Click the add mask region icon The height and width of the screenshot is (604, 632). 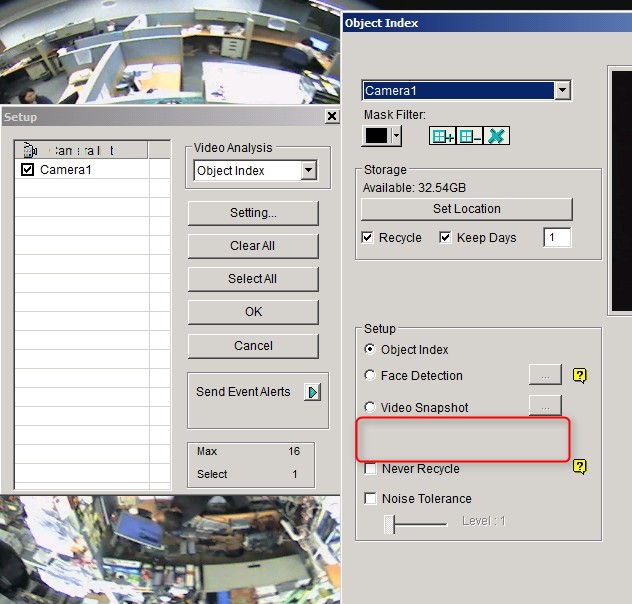(442, 136)
